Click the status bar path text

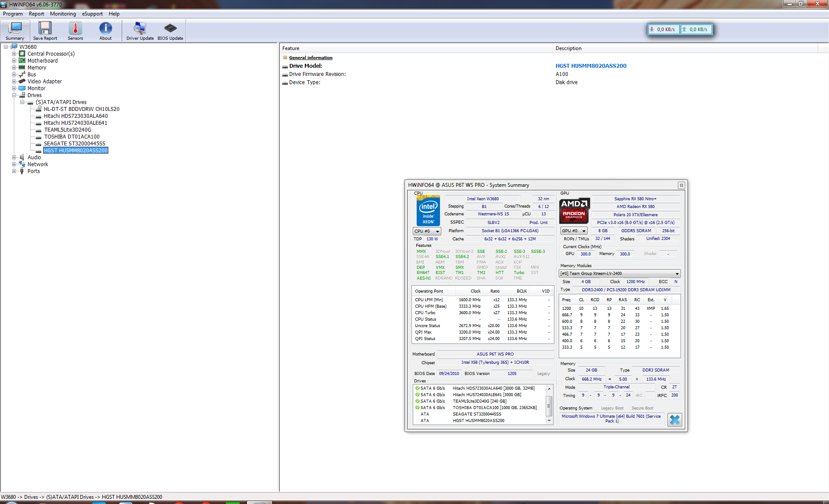(82, 497)
